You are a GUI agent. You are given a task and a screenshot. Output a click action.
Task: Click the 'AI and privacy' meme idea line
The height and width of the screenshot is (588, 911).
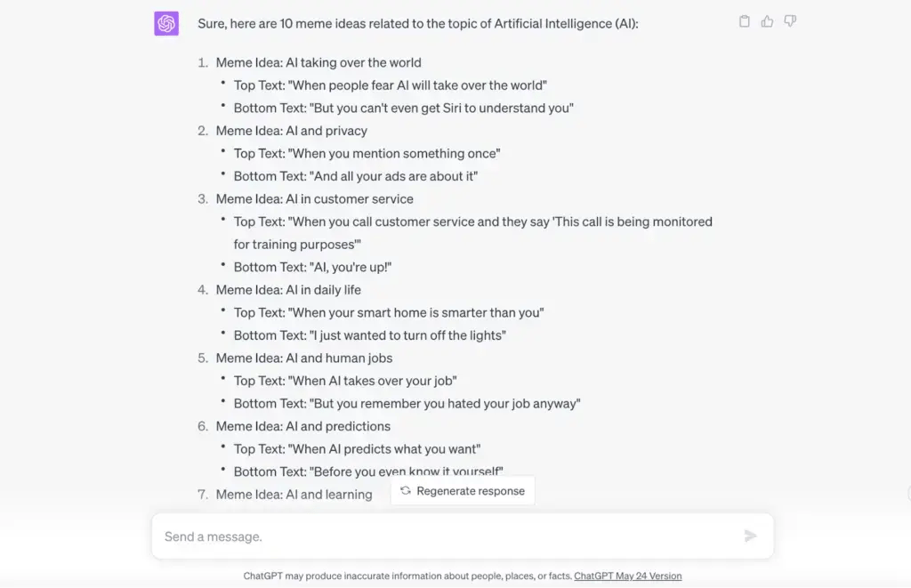tap(291, 131)
